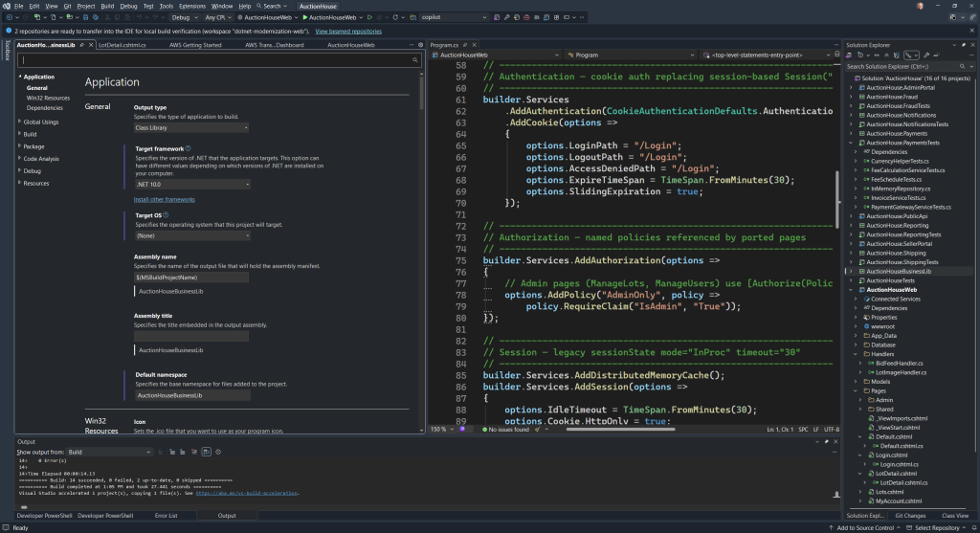The width and height of the screenshot is (980, 533).
Task: Click the Restart/refresh icon beside Hot Reload
Action: [395, 17]
